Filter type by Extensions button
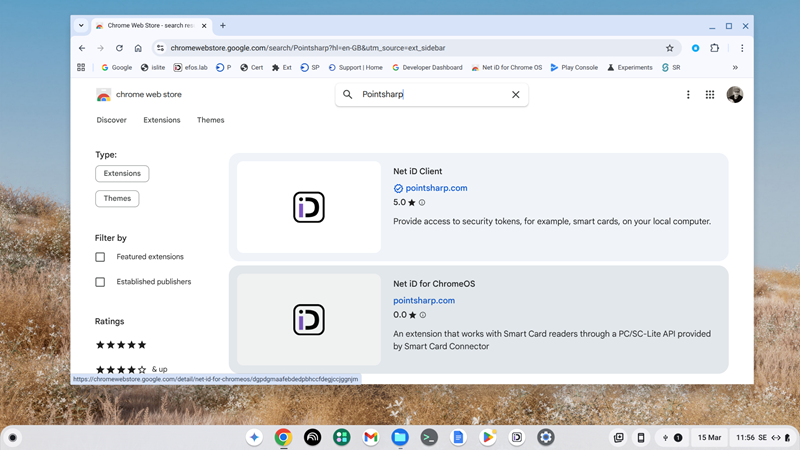The height and width of the screenshot is (450, 800). [122, 174]
